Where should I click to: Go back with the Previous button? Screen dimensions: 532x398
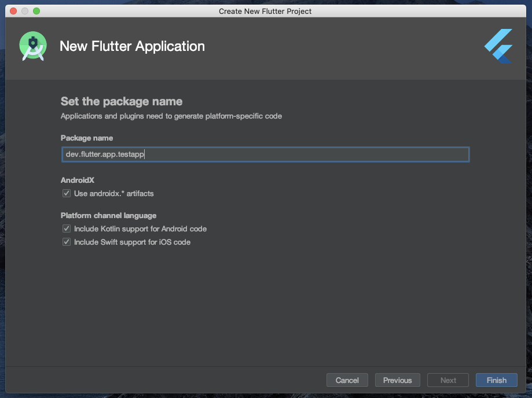click(397, 380)
